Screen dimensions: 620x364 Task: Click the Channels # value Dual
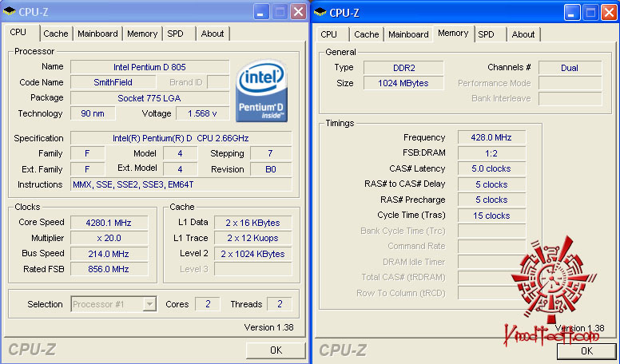[570, 68]
